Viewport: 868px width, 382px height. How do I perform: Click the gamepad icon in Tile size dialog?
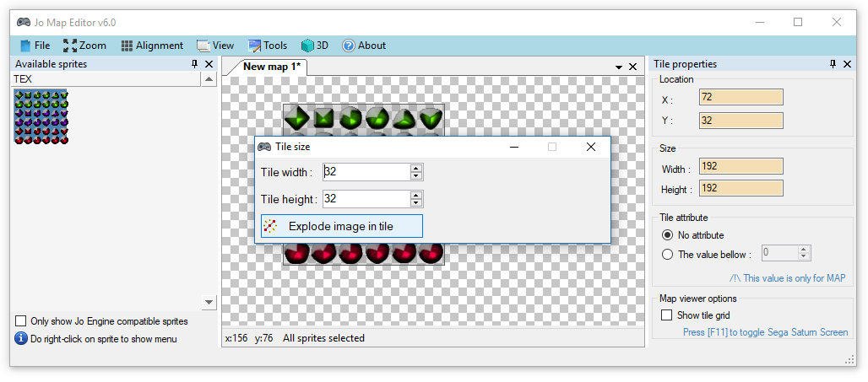point(264,147)
